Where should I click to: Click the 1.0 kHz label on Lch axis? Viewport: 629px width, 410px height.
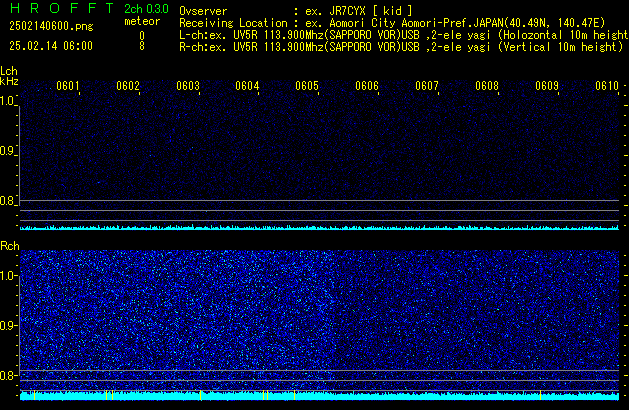tap(7, 101)
